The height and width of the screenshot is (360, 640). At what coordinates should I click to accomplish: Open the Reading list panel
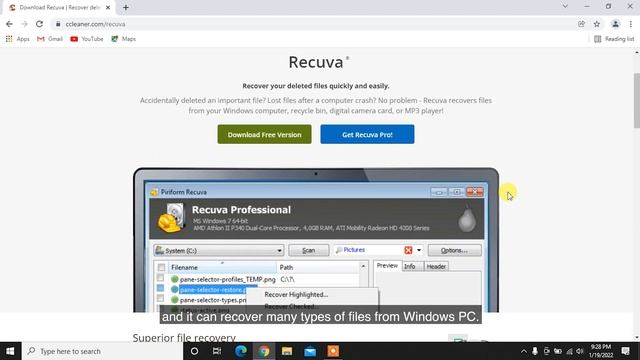pyautogui.click(x=614, y=39)
